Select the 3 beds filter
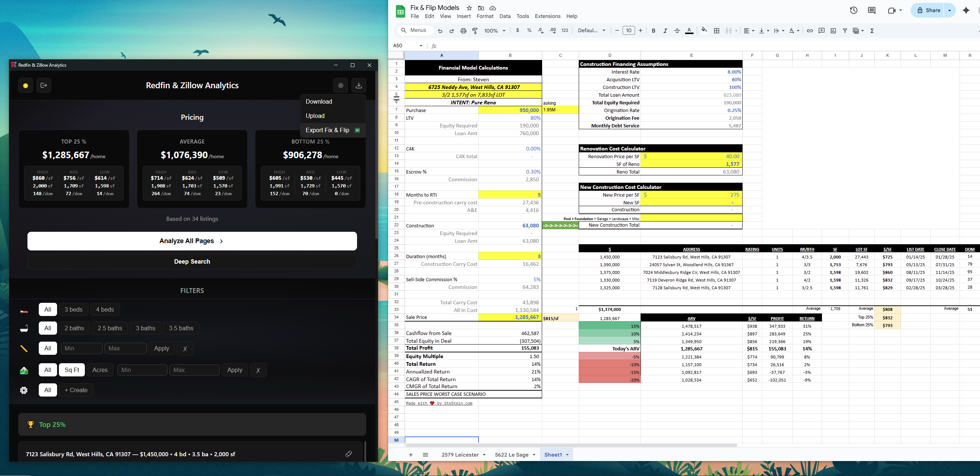This screenshot has height=476, width=980. coord(74,309)
